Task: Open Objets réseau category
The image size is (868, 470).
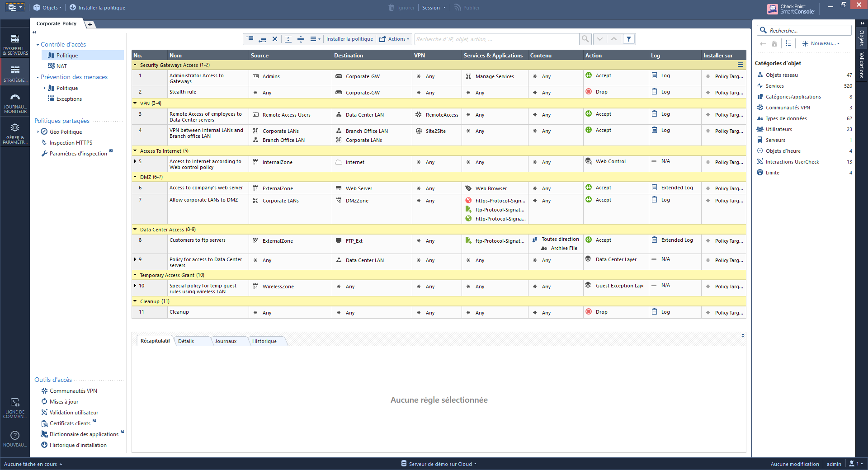Action: point(804,75)
